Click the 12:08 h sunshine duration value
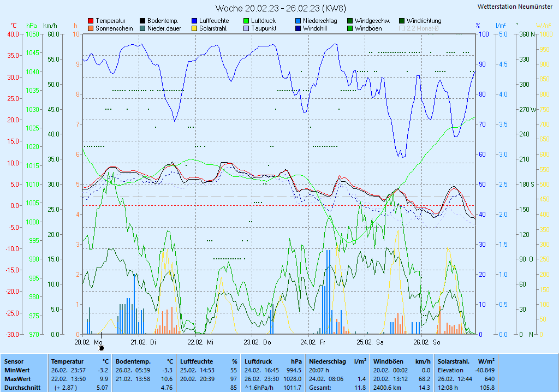This screenshot has width=559, height=392. point(448,388)
